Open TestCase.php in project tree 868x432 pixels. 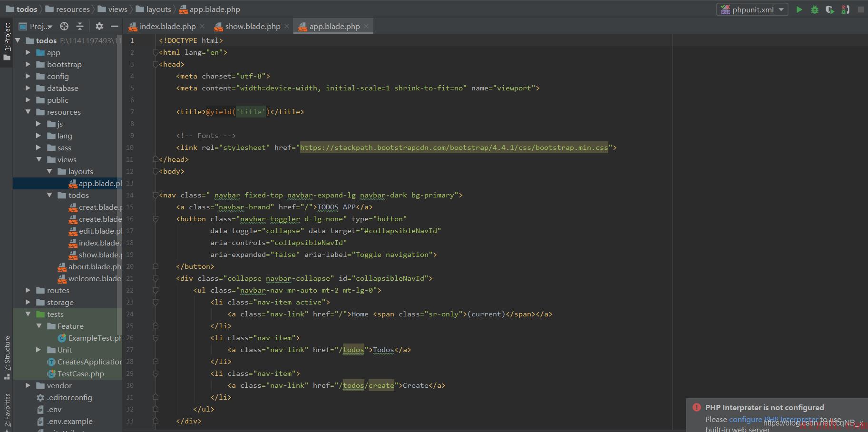click(x=75, y=373)
